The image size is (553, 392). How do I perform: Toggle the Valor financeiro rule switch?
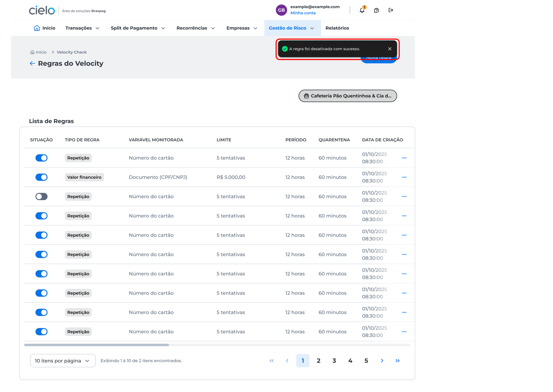pyautogui.click(x=41, y=177)
